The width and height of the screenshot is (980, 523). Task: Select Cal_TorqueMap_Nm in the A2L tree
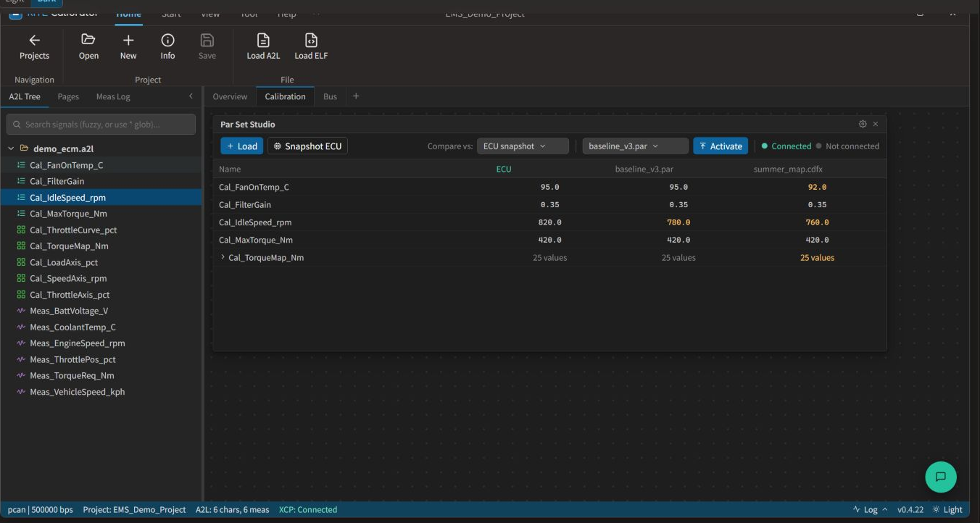101,246
